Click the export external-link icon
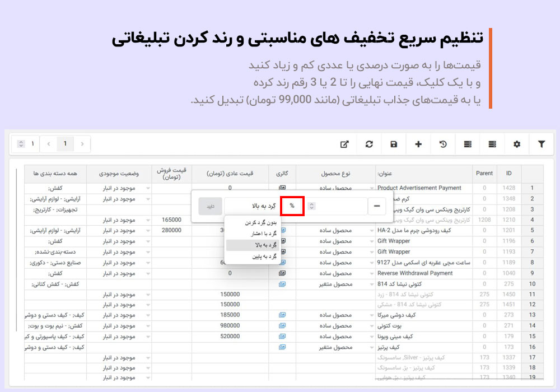Viewport: 560px width, 392px height. coord(344,144)
